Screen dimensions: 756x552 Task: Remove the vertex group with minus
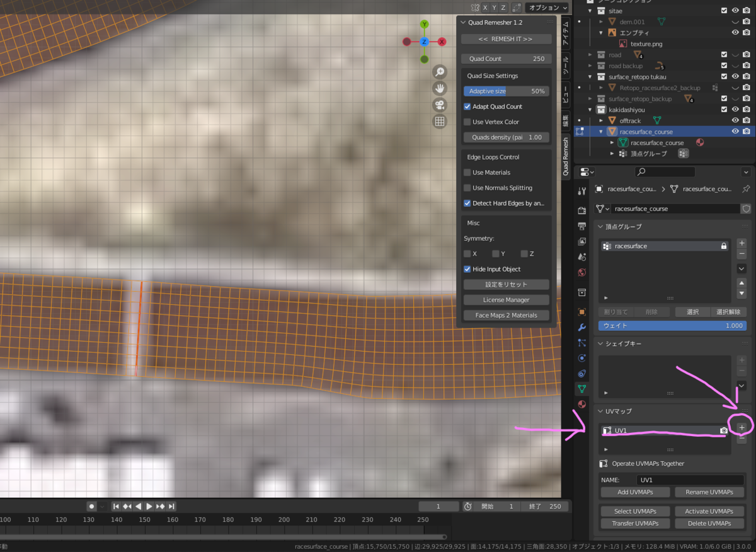point(742,255)
